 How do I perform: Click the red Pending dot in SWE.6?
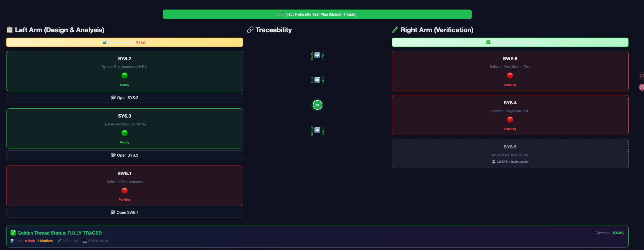tap(510, 75)
